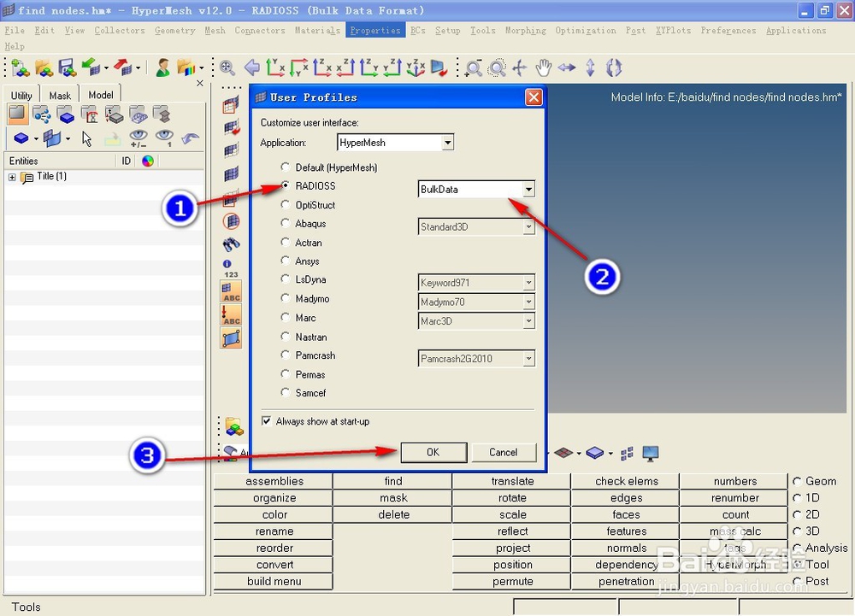This screenshot has height=616, width=855.
Task: Open the Import icon dropdown arrow
Action: coord(106,68)
